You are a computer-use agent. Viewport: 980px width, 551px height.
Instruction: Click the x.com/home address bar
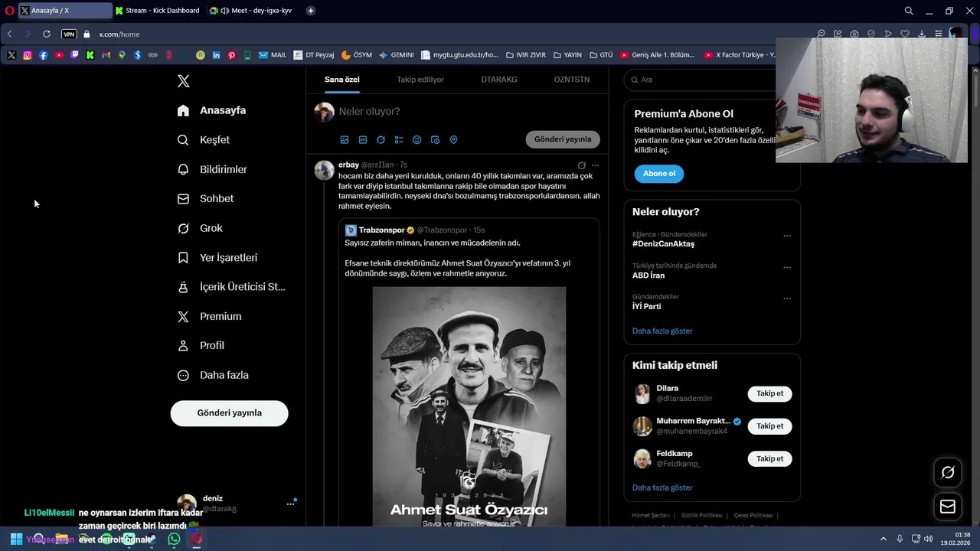(119, 34)
